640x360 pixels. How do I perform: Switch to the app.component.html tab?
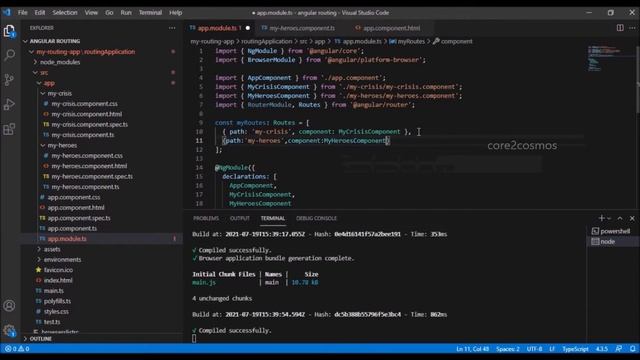coord(391,28)
